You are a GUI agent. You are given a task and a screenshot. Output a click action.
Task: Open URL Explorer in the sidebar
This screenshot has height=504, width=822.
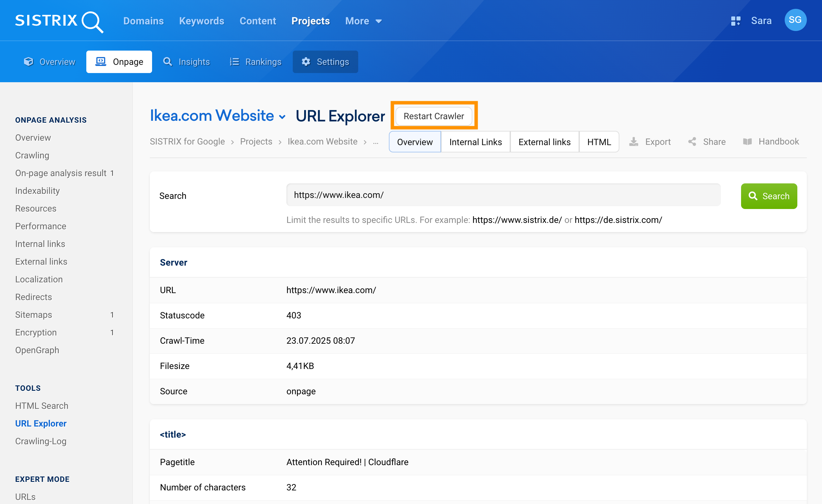pyautogui.click(x=41, y=423)
